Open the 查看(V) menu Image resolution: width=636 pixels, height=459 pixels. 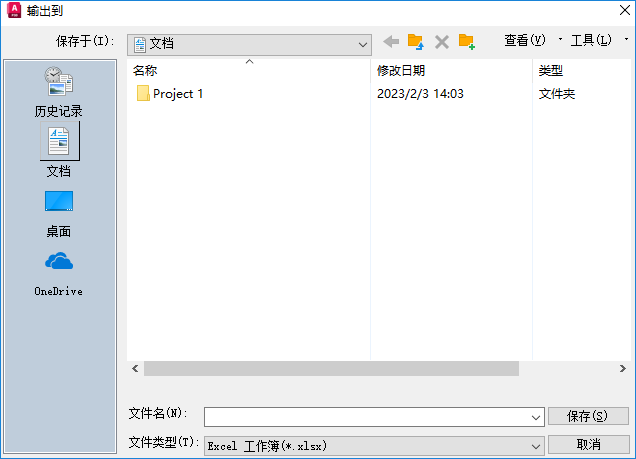coord(525,40)
